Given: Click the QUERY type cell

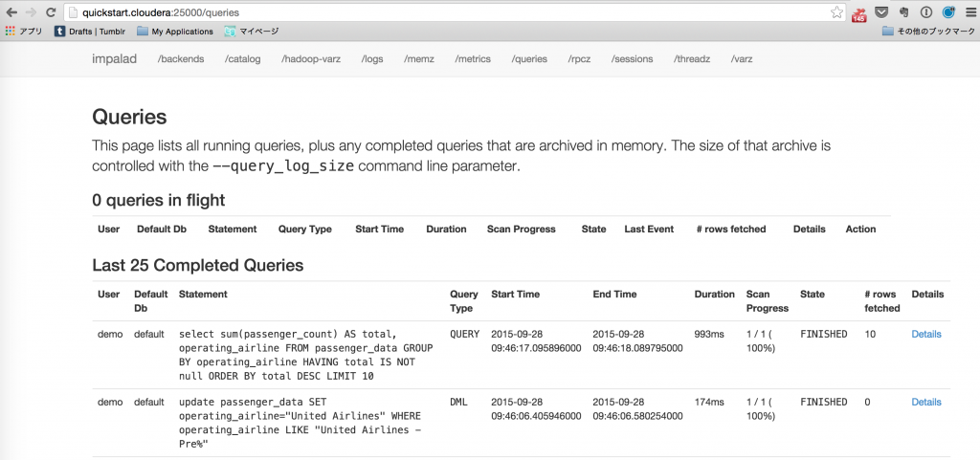Looking at the screenshot, I should (x=465, y=334).
